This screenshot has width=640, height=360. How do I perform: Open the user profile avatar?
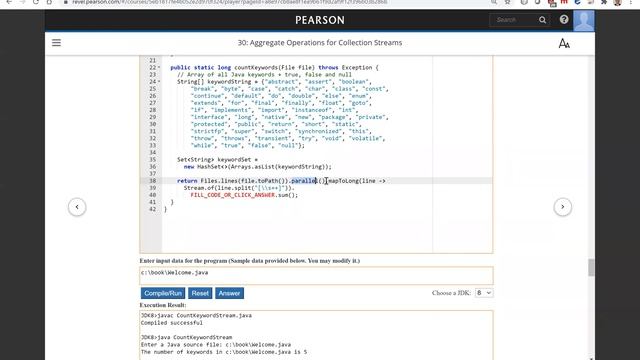(584, 20)
